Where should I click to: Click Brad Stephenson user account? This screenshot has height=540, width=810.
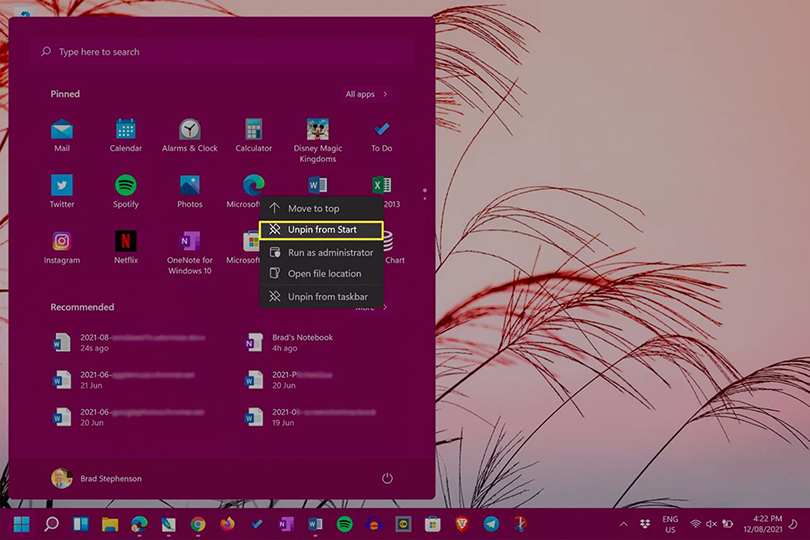coord(97,479)
